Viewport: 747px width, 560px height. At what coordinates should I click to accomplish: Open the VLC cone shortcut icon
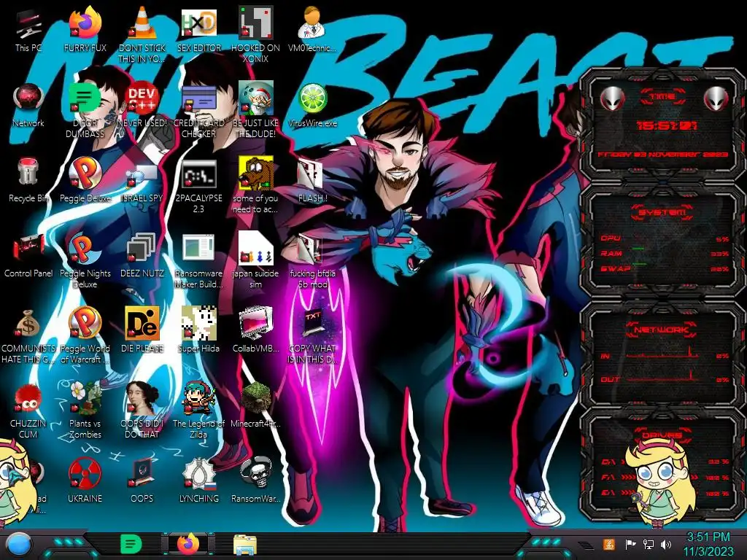pyautogui.click(x=142, y=23)
